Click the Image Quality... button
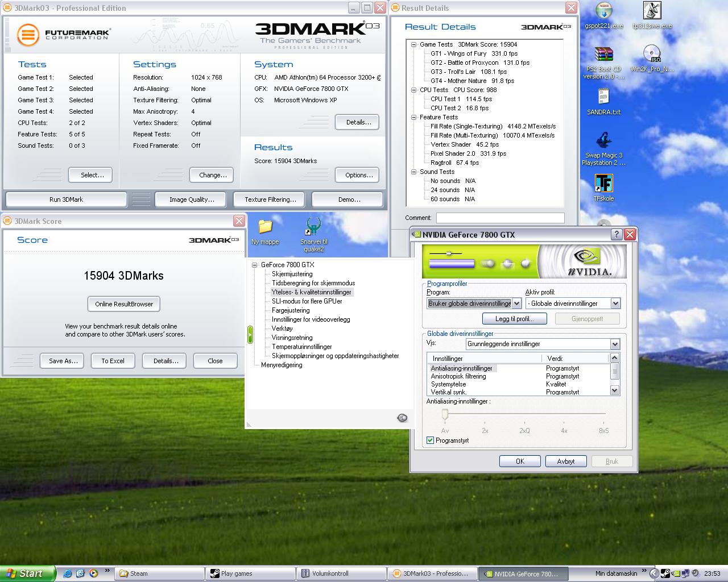Image resolution: width=728 pixels, height=582 pixels. point(192,199)
